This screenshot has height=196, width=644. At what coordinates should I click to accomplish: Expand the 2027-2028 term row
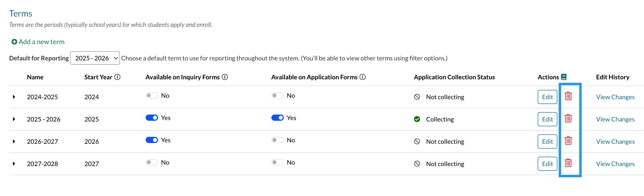pyautogui.click(x=14, y=164)
